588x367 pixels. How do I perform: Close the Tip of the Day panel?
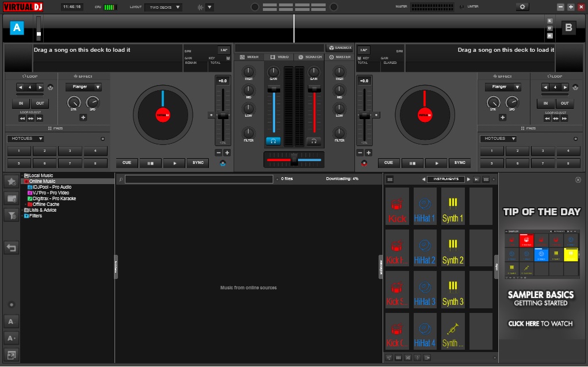click(578, 180)
